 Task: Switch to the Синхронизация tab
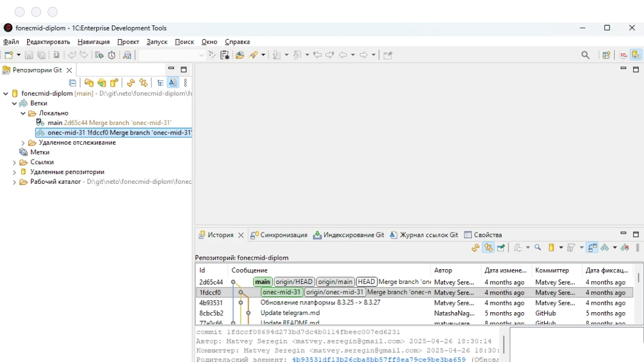[283, 235]
